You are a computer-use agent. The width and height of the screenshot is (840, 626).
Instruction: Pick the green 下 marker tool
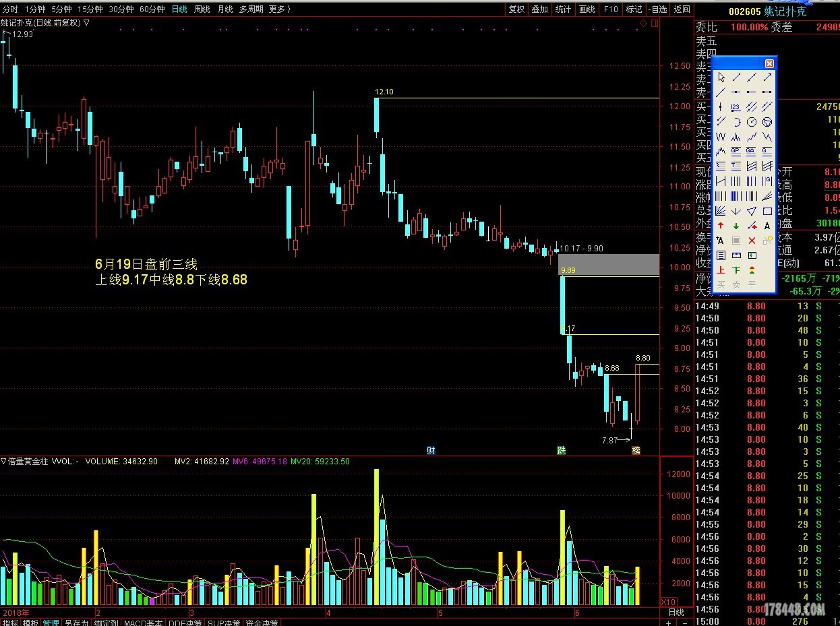(736, 270)
